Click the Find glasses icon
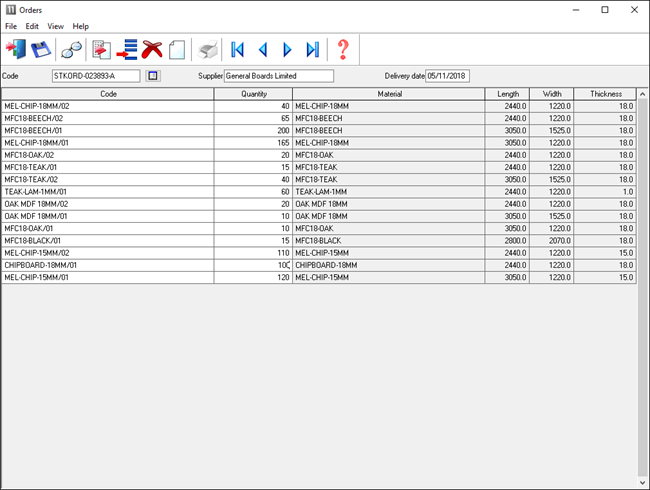The height and width of the screenshot is (490, 650). (72, 49)
